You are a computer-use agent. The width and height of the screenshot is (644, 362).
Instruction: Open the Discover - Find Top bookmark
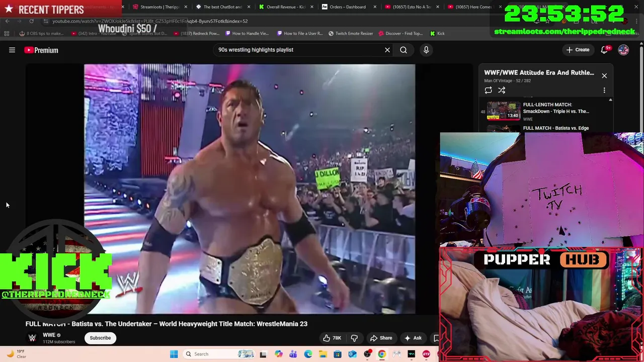pos(400,33)
